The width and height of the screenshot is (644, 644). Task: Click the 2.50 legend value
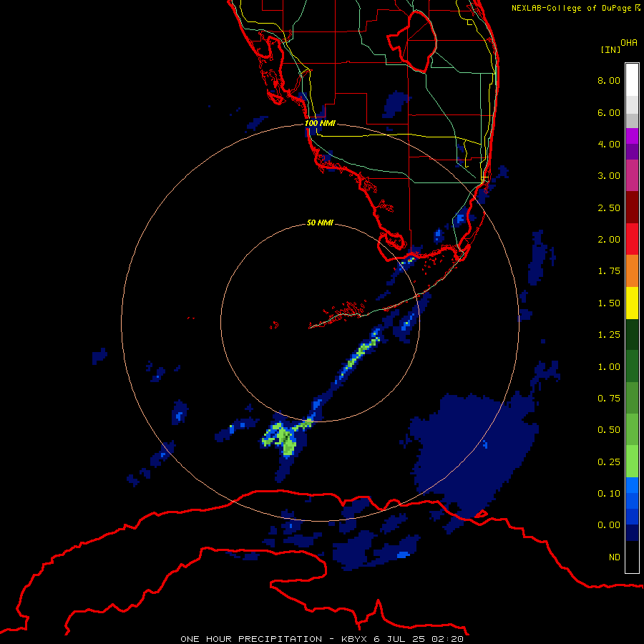pyautogui.click(x=609, y=208)
